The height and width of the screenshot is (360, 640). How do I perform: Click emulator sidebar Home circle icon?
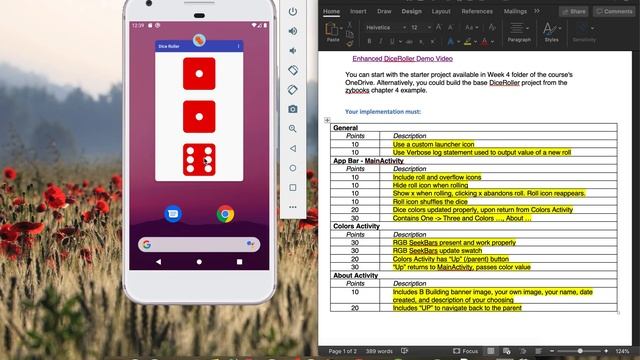pyautogui.click(x=293, y=168)
